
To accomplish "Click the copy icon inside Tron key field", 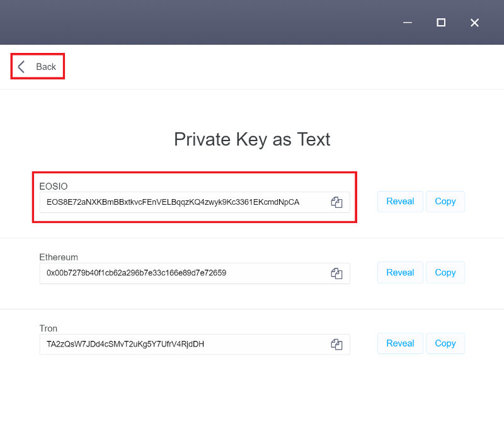I will click(336, 344).
